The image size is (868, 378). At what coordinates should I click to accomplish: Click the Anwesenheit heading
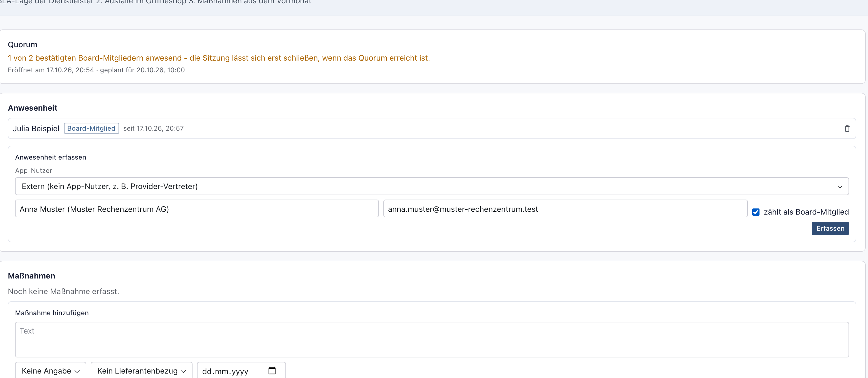(33, 108)
